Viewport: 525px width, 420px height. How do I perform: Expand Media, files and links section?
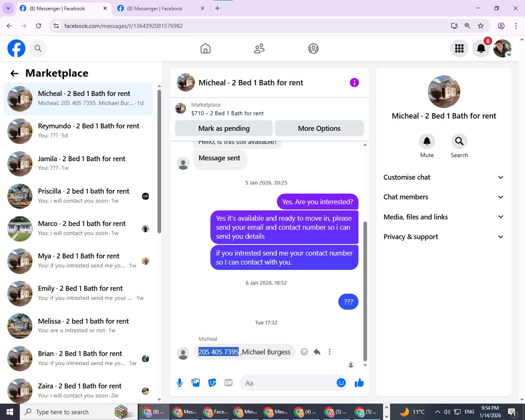click(x=443, y=217)
